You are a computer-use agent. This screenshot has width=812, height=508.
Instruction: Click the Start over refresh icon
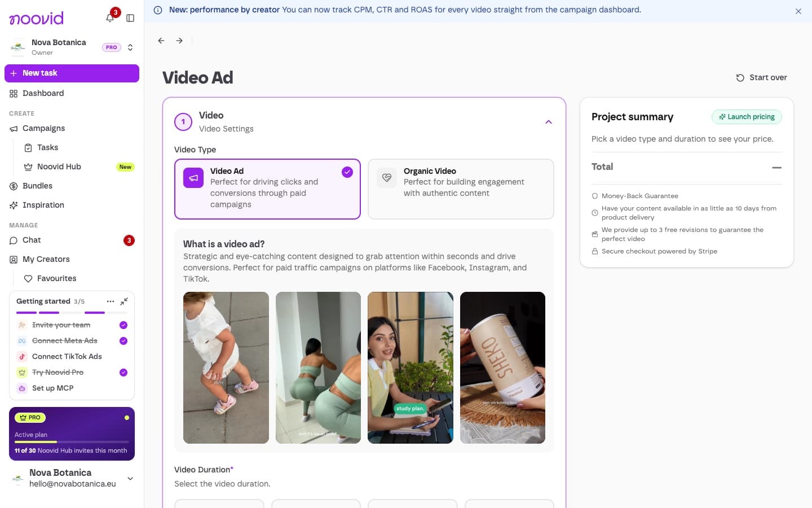point(740,78)
